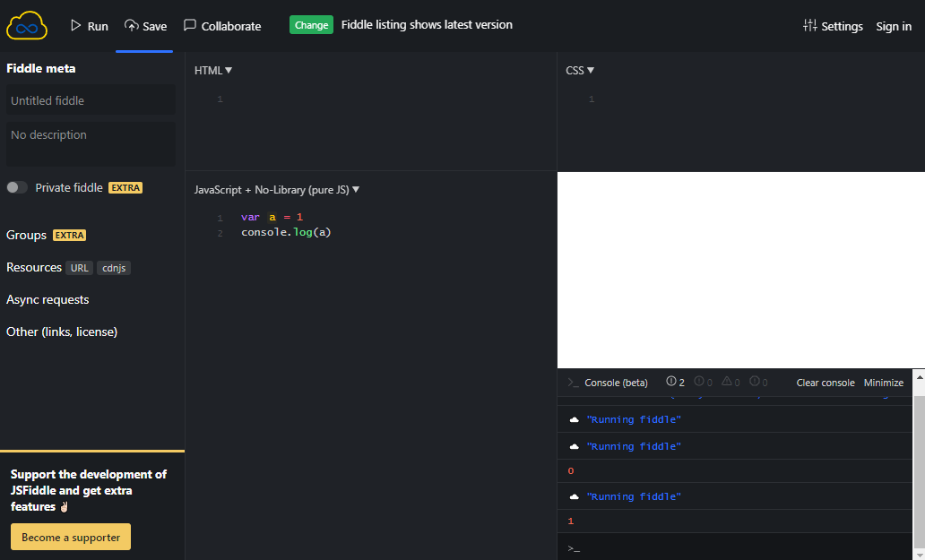Viewport: 925px width, 560px height.
Task: Click the Console prompt icon in console header
Action: point(573,383)
